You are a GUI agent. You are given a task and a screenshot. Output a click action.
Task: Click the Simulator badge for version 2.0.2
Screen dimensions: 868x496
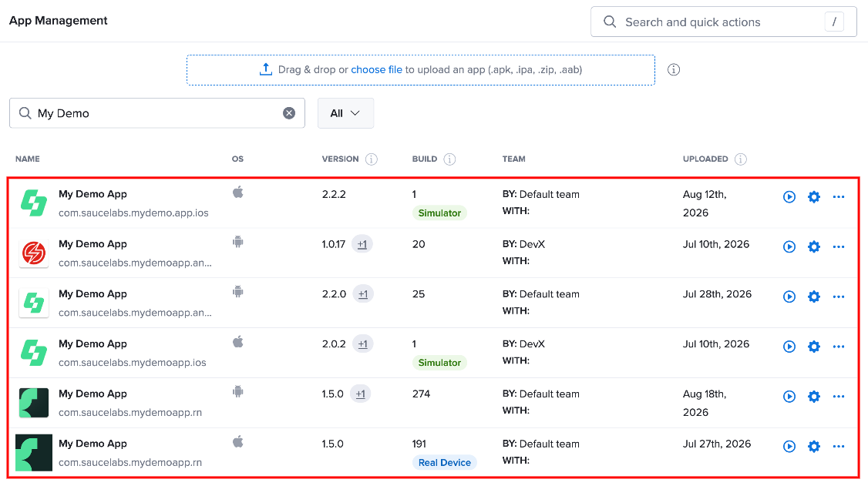coord(439,363)
